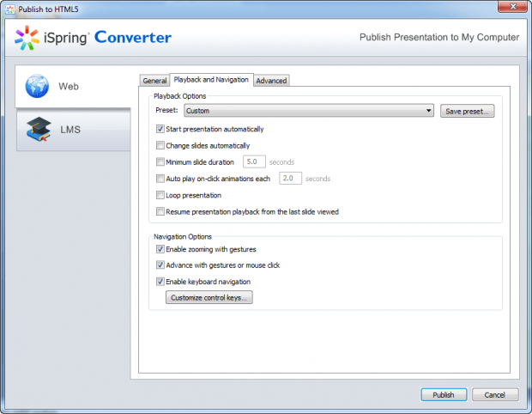This screenshot has width=532, height=414.
Task: Open the LMS publishing section
Action: pyautogui.click(x=73, y=130)
